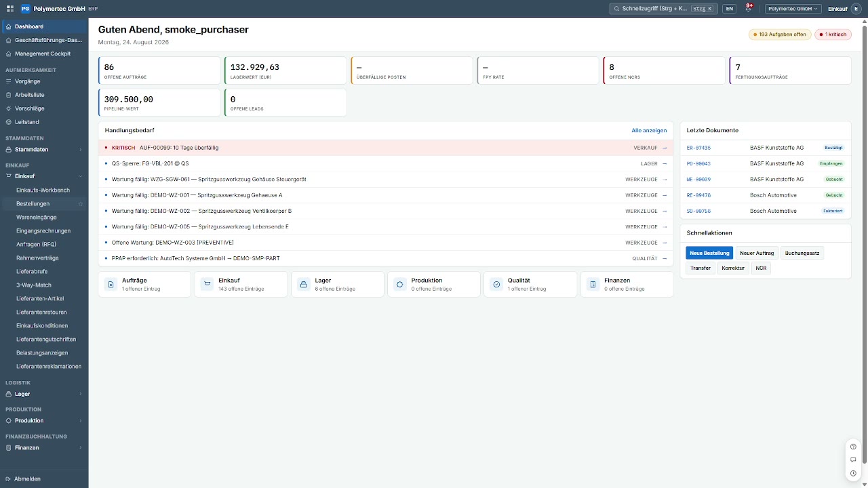The image size is (868, 488).
Task: Click Offene Wartung DEMO-WZ-003 row
Action: pos(385,243)
